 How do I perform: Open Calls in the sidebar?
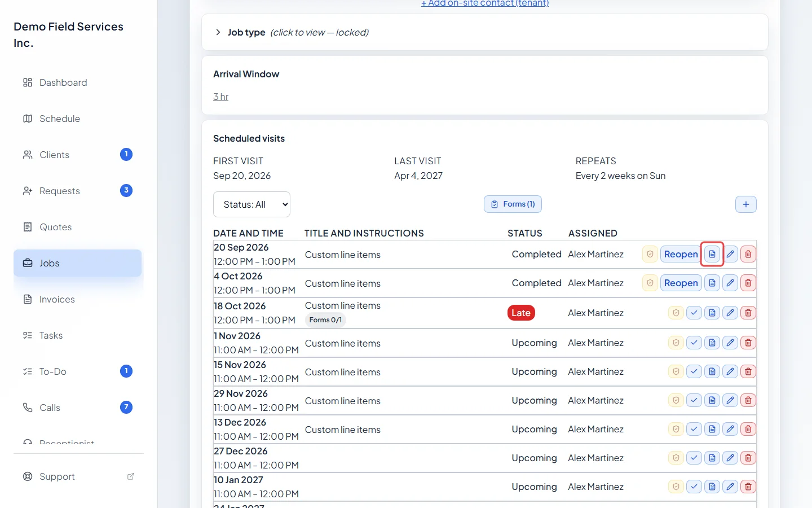(x=78, y=408)
